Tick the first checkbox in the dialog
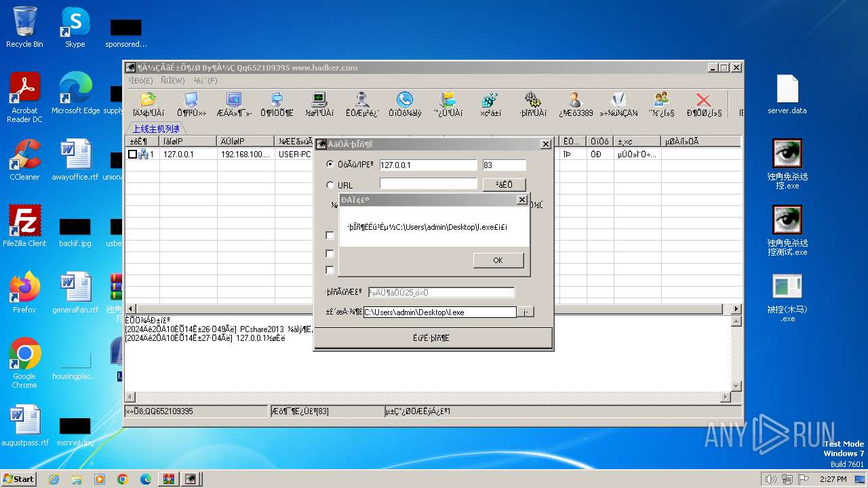868x488 pixels. [330, 236]
